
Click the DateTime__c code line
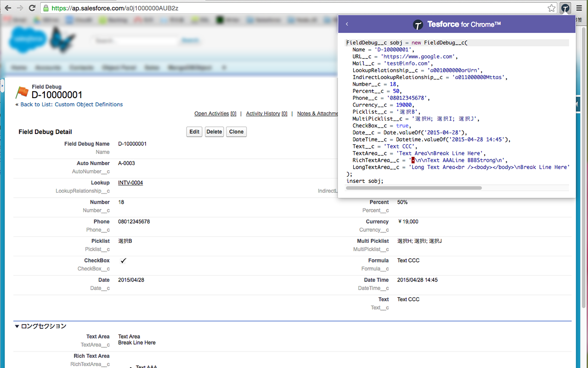click(x=432, y=139)
